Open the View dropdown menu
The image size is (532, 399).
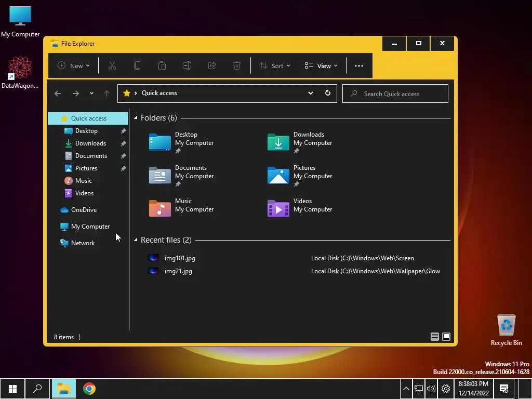321,65
